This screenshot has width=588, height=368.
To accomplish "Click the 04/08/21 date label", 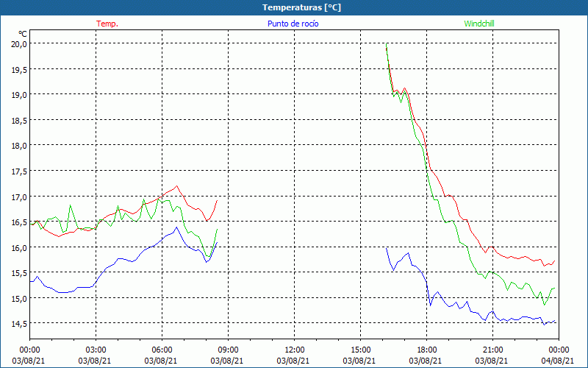I will pos(558,361).
